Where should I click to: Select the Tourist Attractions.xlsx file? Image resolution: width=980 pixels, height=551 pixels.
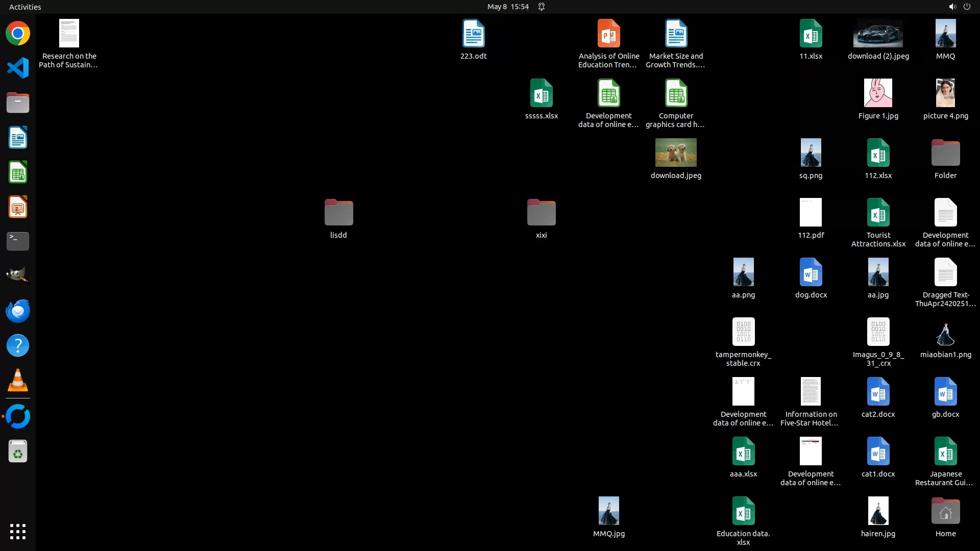878,213
